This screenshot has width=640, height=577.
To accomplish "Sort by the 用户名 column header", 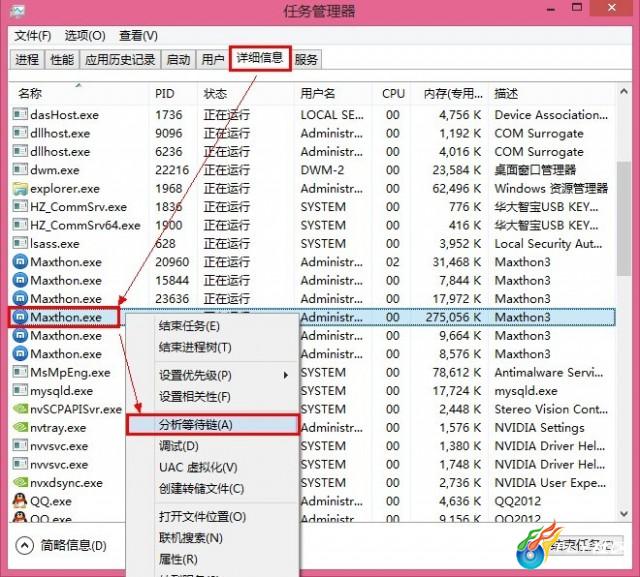I will point(333,94).
